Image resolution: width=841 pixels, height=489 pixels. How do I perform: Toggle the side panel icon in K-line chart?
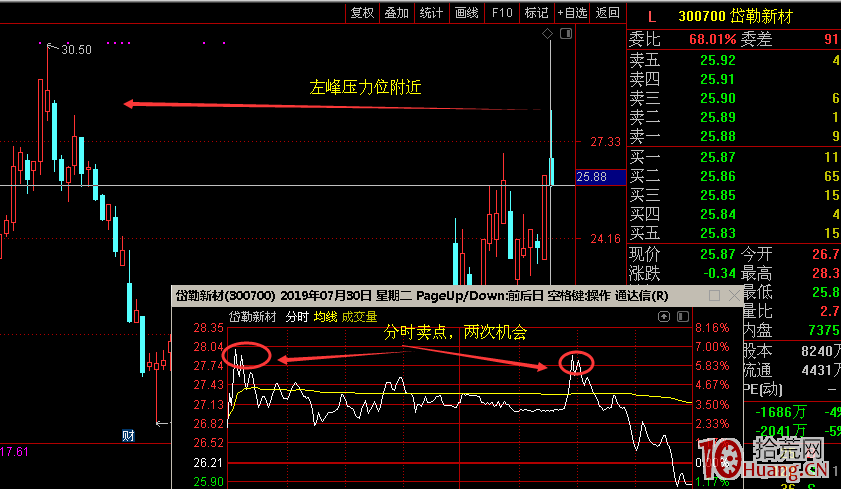[566, 34]
